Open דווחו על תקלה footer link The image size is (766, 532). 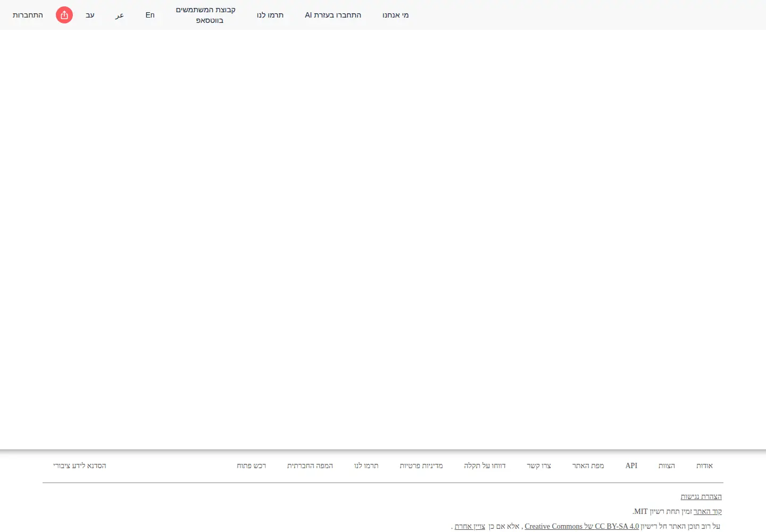point(485,465)
